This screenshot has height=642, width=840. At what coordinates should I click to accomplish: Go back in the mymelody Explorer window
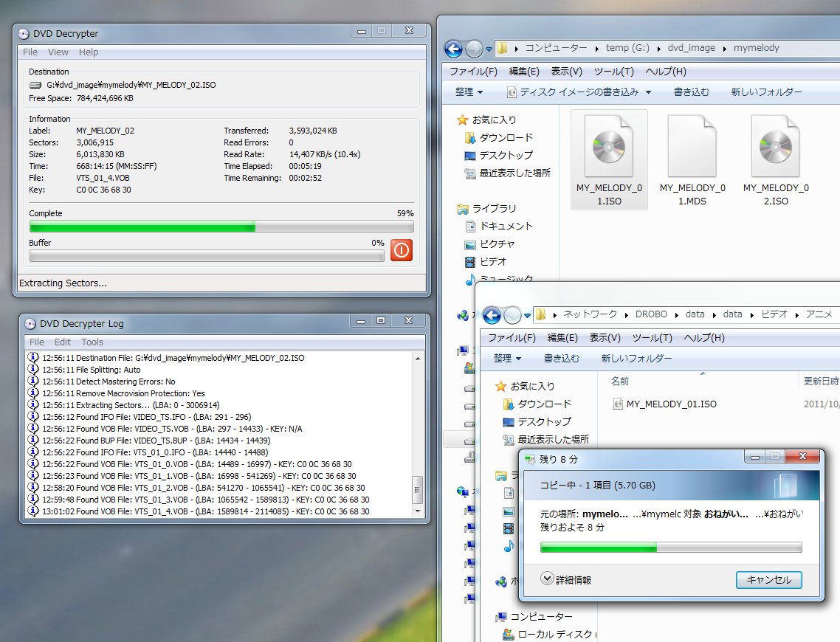pyautogui.click(x=453, y=49)
